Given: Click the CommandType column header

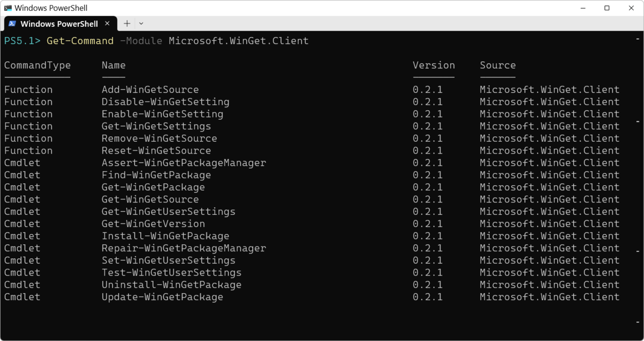Looking at the screenshot, I should pyautogui.click(x=38, y=65).
